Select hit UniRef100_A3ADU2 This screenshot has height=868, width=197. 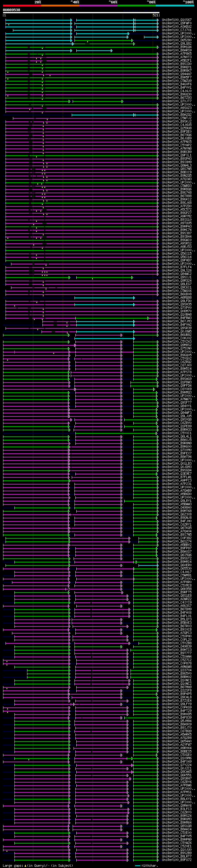pyautogui.click(x=177, y=26)
